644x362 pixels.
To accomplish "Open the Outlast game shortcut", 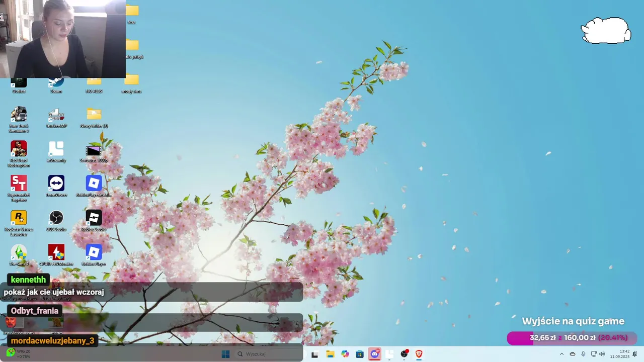I will 19,85.
